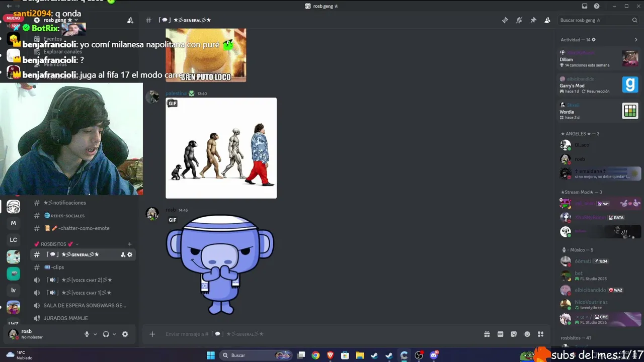Viewport: 644px width, 362px height.
Task: Toggle microphone mute in user panel
Action: (x=87, y=334)
